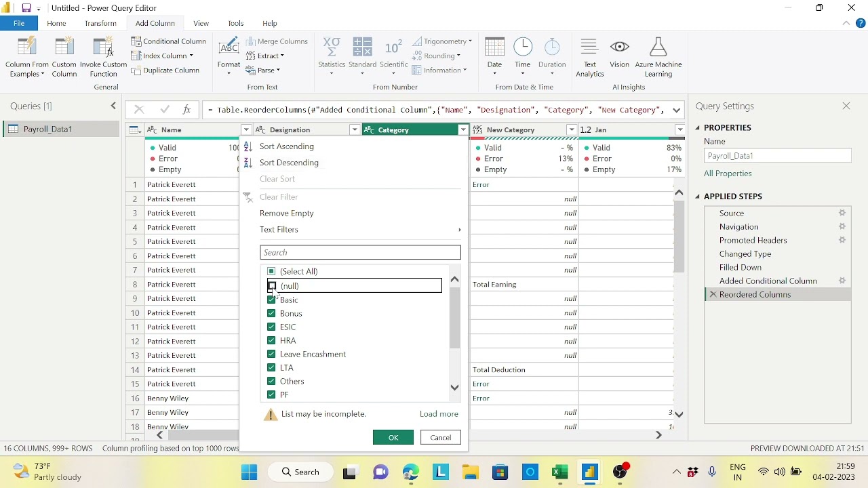
Task: Switch to the View ribbon tab
Action: [x=201, y=23]
